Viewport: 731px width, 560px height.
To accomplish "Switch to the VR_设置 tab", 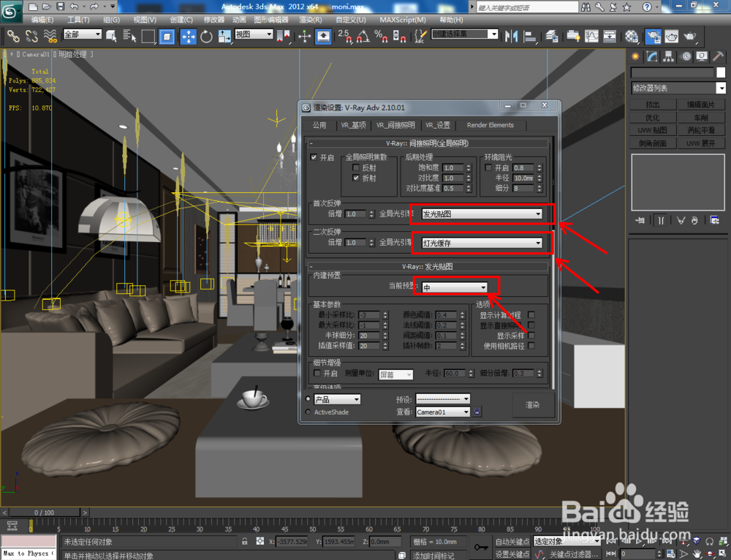I will [437, 125].
